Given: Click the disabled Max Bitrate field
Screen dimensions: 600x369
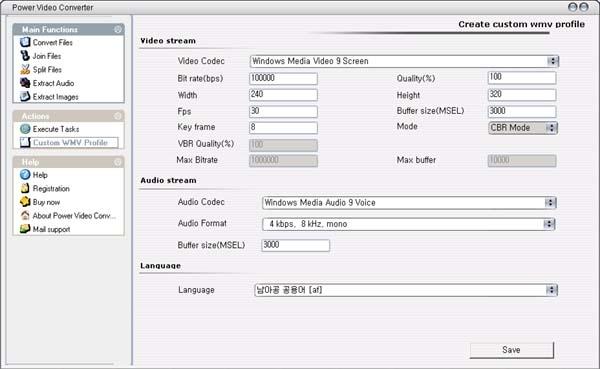Looking at the screenshot, I should [283, 160].
